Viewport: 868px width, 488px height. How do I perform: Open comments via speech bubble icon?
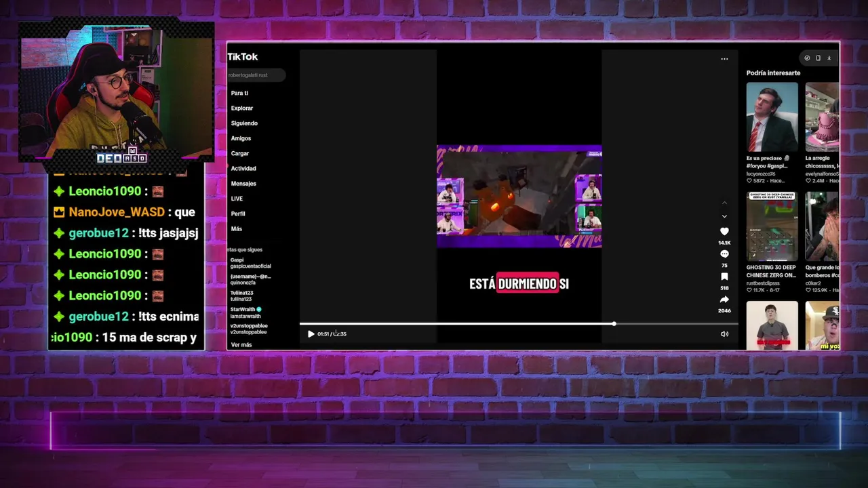(x=724, y=254)
